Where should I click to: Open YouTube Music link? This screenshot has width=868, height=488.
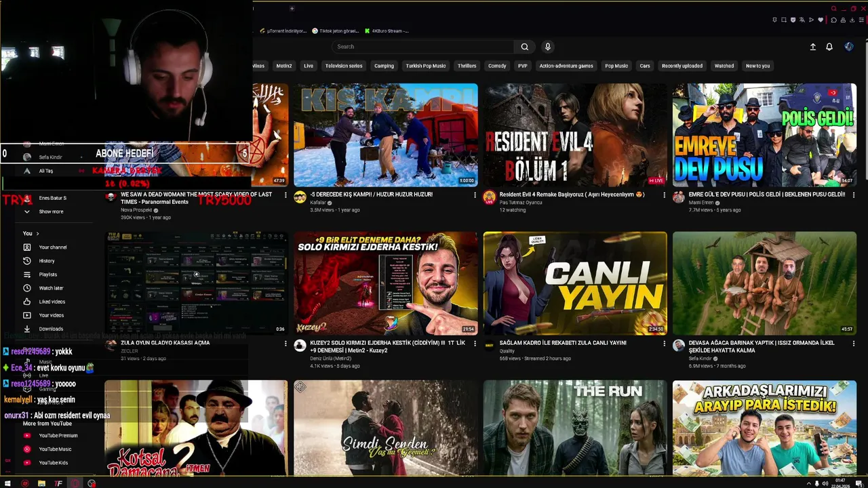click(55, 449)
